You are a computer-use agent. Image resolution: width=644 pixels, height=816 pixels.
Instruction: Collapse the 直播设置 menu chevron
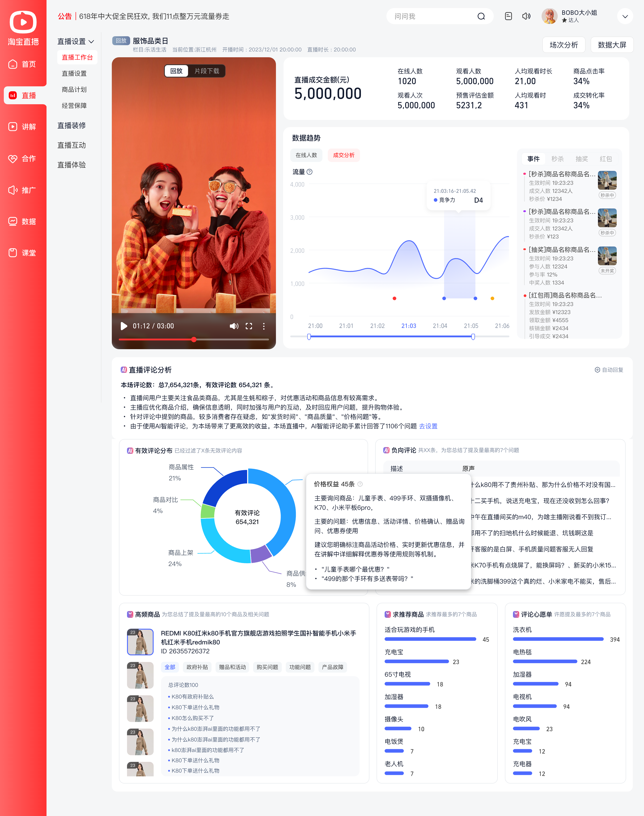(x=91, y=41)
